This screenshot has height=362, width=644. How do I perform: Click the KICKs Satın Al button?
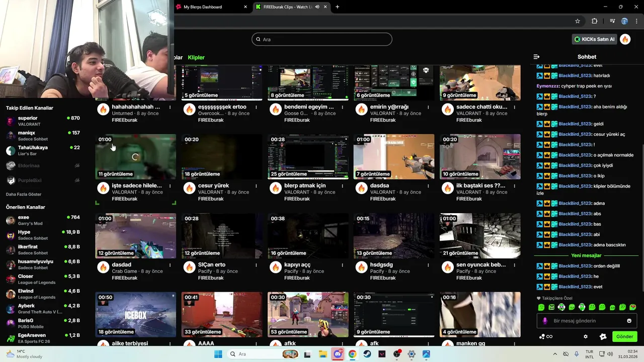(x=595, y=39)
